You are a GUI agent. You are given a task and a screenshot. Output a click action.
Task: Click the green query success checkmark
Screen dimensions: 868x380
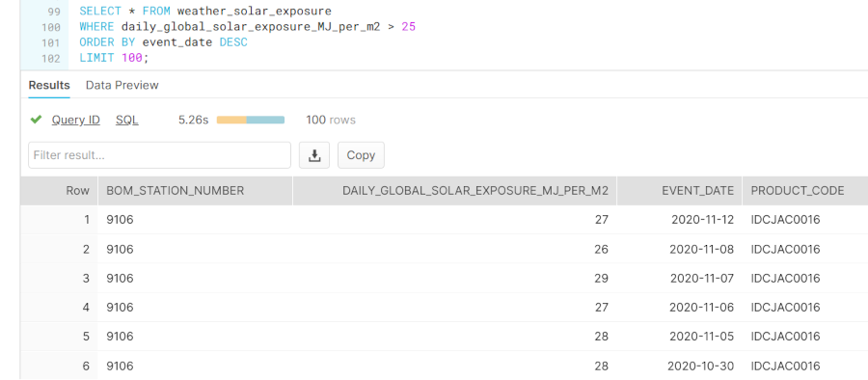point(37,120)
